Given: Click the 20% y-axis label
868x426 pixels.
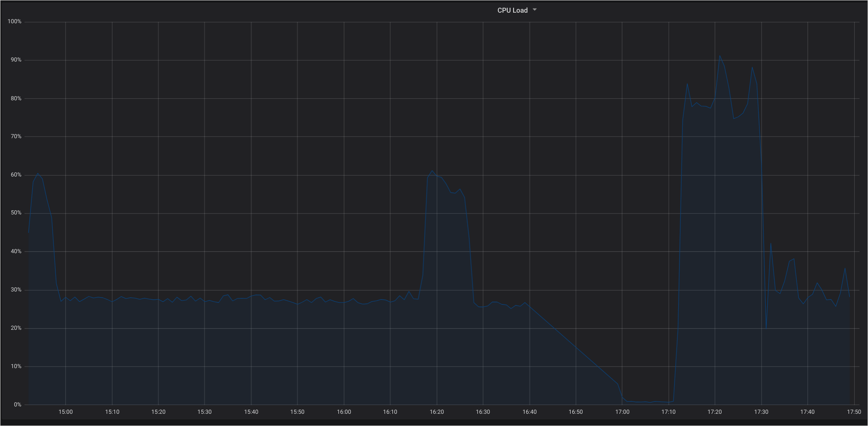Looking at the screenshot, I should pyautogui.click(x=16, y=328).
